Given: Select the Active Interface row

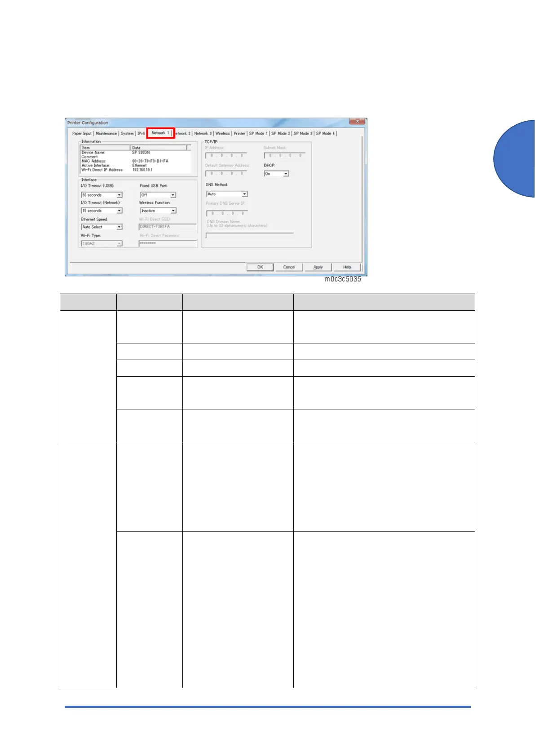Looking at the screenshot, I should pos(135,165).
